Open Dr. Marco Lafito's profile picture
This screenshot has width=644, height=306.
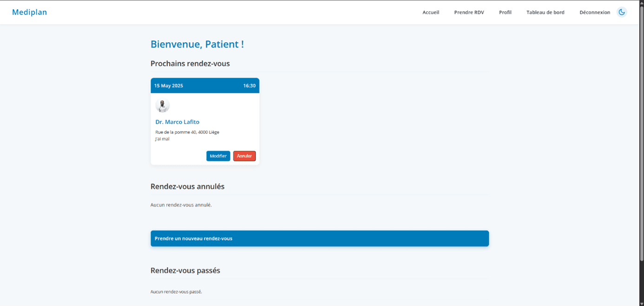[163, 105]
